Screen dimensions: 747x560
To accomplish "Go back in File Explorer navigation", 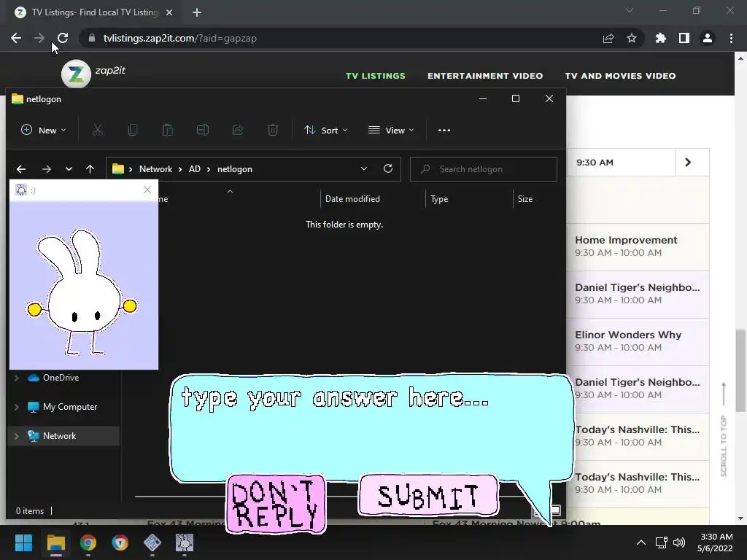I will click(x=21, y=169).
